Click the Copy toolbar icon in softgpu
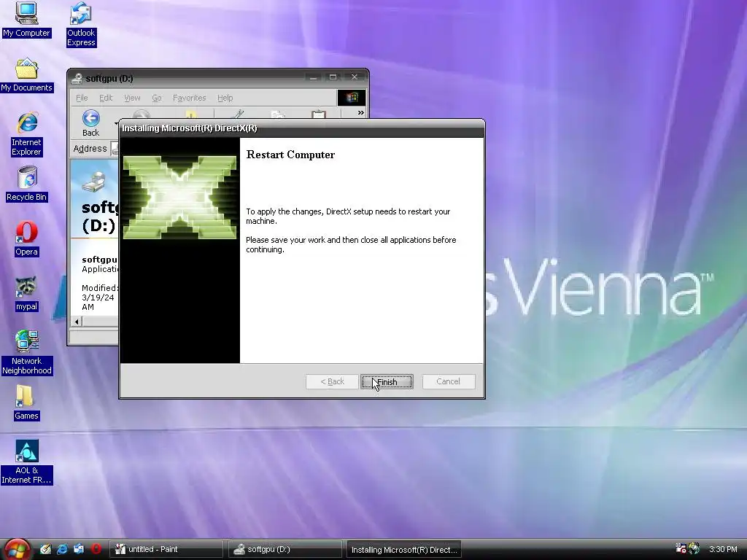The width and height of the screenshot is (747, 560). (x=278, y=114)
